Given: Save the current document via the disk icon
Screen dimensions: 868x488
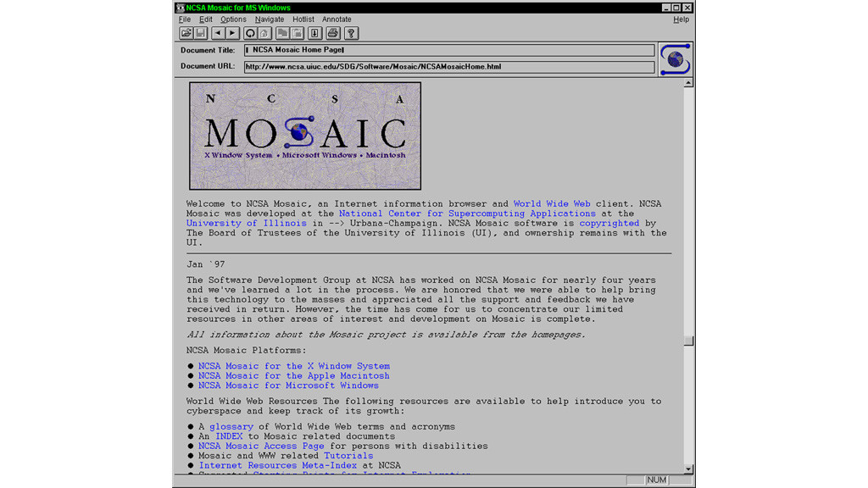Looking at the screenshot, I should pos(201,33).
